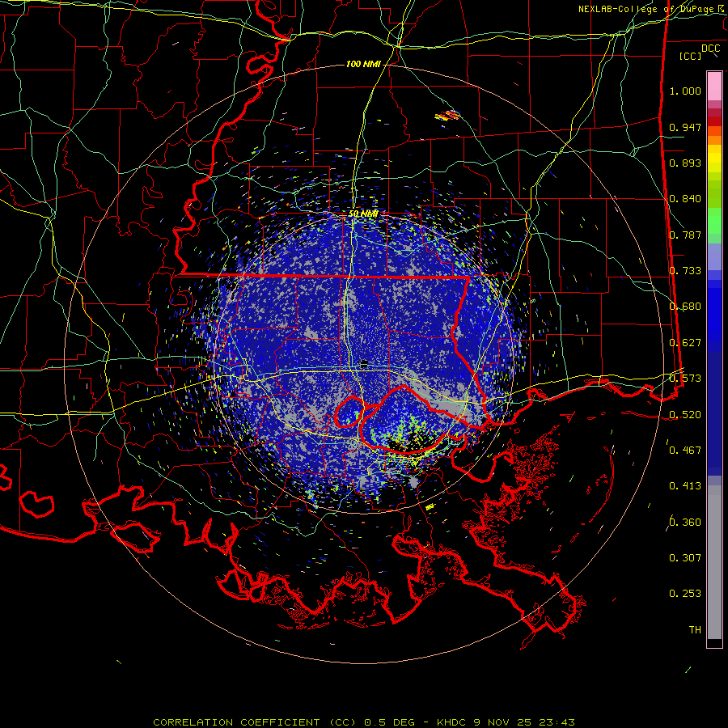The height and width of the screenshot is (728, 728).
Task: Click the small yellow echo south of the lake
Action: point(430,506)
